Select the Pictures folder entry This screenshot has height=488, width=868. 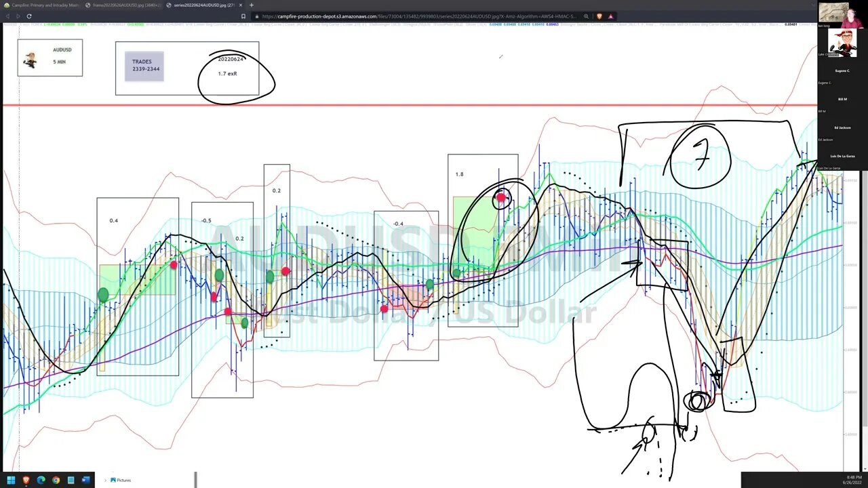(121, 480)
